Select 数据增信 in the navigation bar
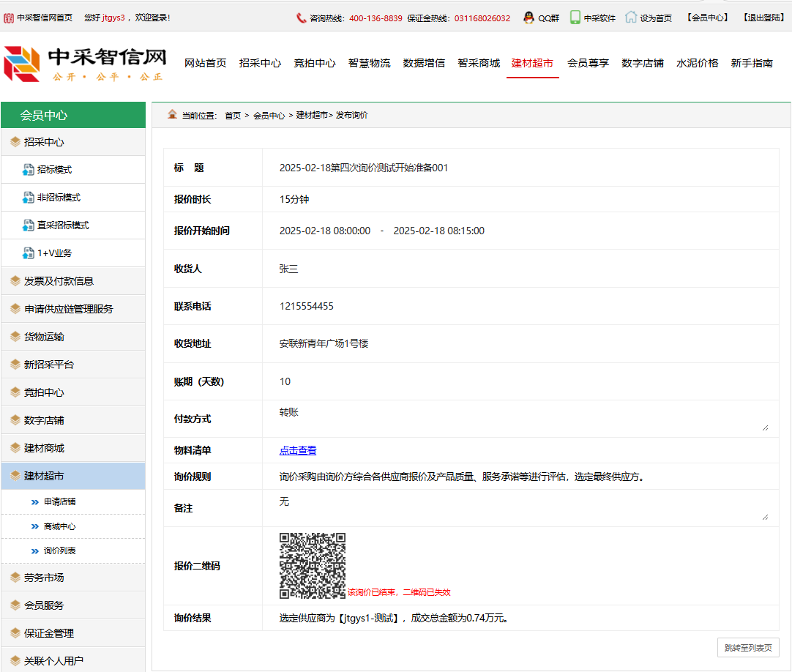This screenshot has height=672, width=792. coord(424,63)
